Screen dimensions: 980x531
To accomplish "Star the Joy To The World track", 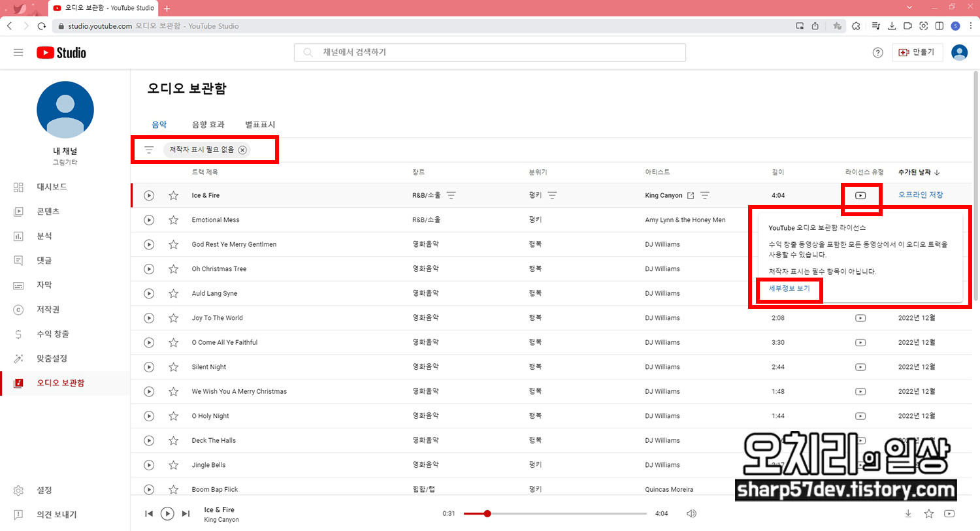I will (x=173, y=318).
